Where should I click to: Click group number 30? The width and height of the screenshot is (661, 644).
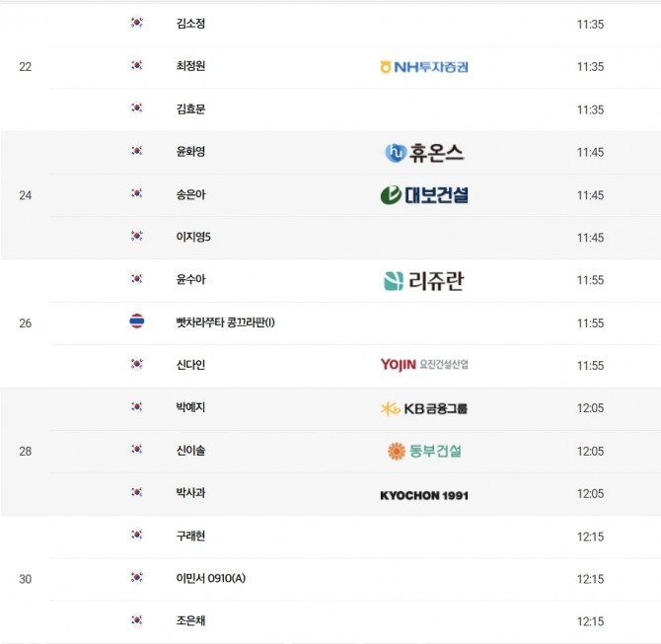[x=26, y=579]
